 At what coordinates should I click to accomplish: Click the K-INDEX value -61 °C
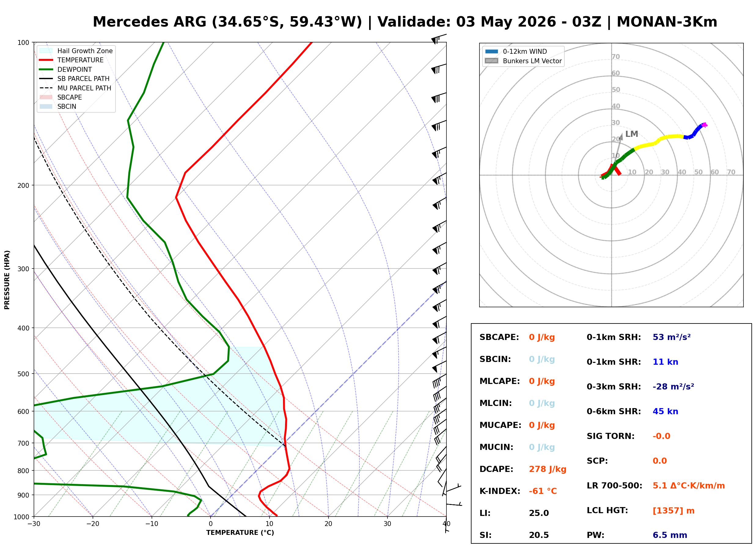pyautogui.click(x=543, y=491)
